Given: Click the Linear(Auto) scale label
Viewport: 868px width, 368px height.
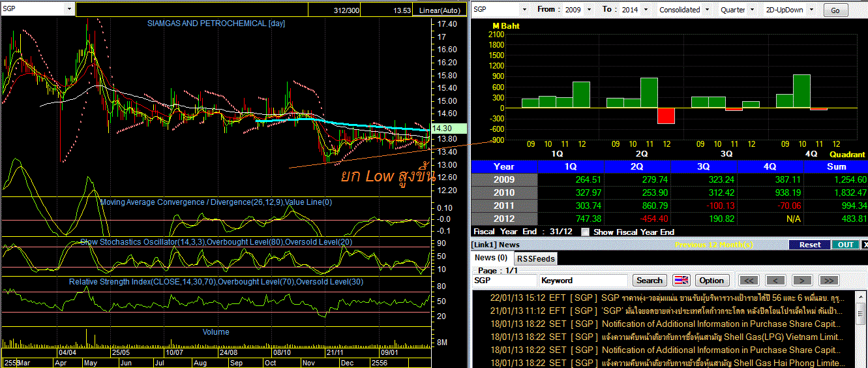Looking at the screenshot, I should coord(440,10).
